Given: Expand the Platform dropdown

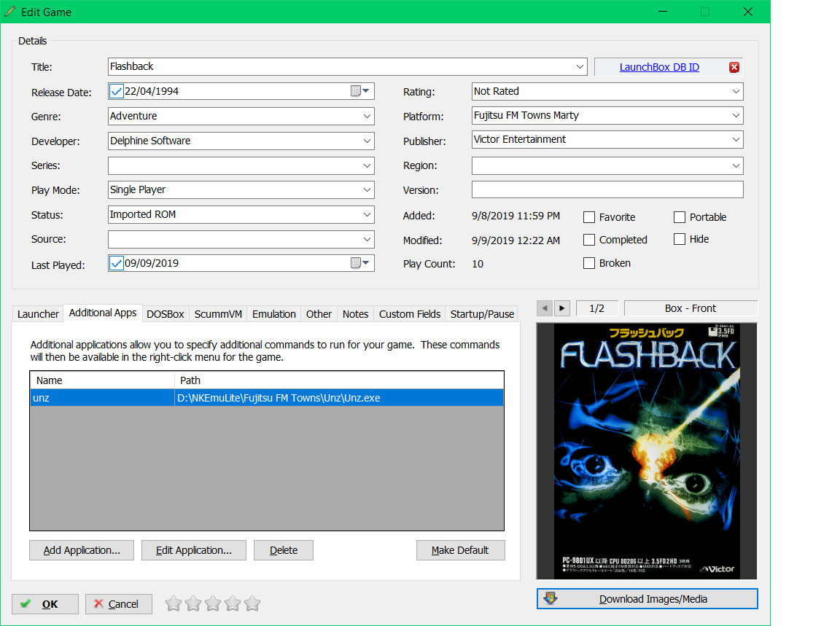Looking at the screenshot, I should [736, 116].
